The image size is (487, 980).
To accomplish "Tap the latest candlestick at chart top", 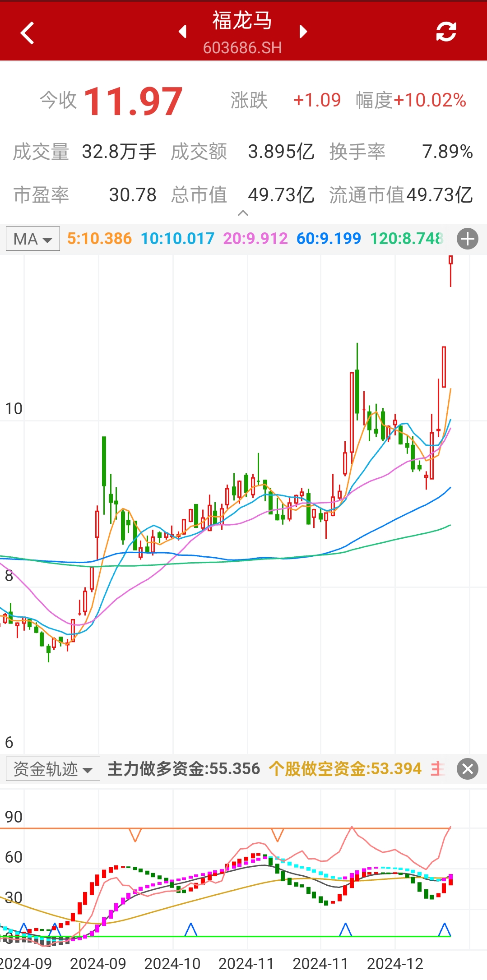I will (x=450, y=270).
